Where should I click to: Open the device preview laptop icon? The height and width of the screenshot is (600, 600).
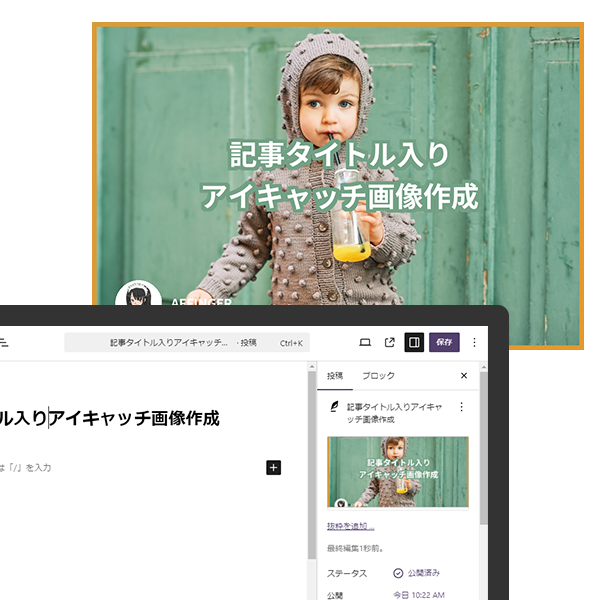click(365, 342)
